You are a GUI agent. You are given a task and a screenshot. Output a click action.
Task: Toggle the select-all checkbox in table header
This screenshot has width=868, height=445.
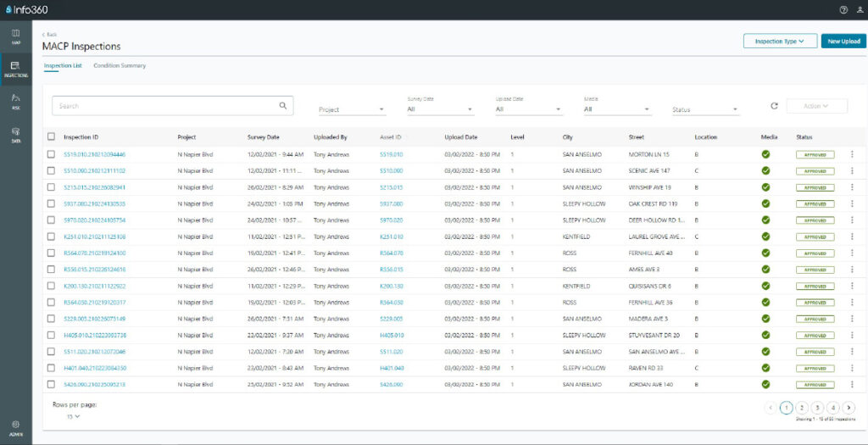[51, 136]
